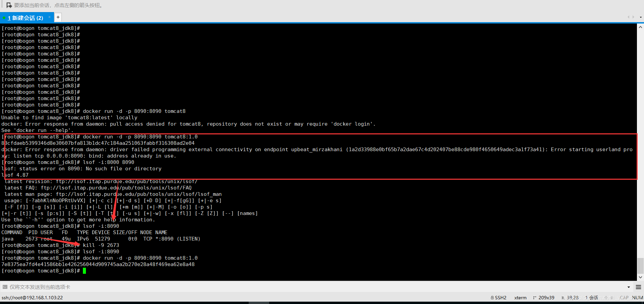Click the '39,28' cursor position in status bar
Viewport: 644px width, 304px height.
[x=570, y=298]
